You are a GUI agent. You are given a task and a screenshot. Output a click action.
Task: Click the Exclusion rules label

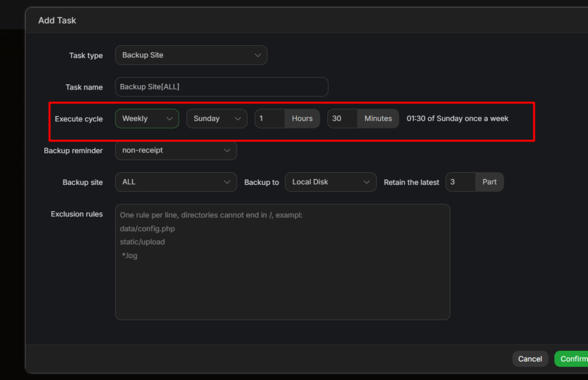pyautogui.click(x=77, y=214)
